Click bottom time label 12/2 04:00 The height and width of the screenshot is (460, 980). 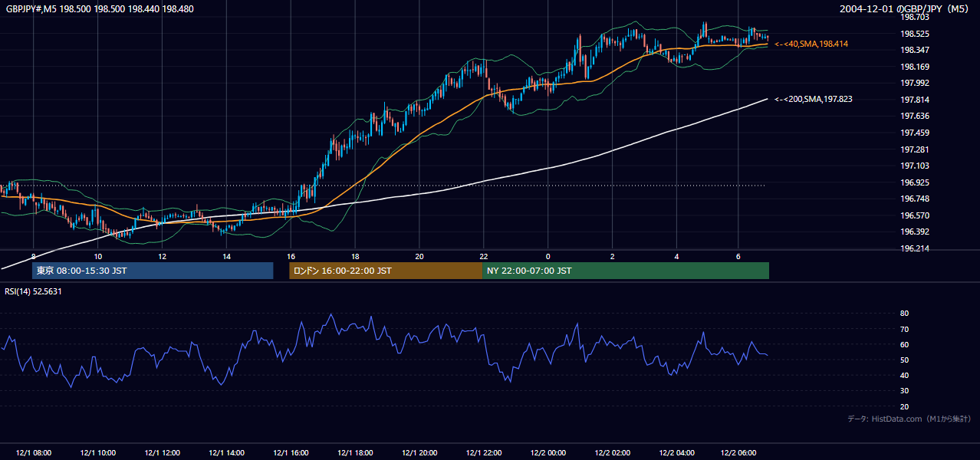coord(677,453)
